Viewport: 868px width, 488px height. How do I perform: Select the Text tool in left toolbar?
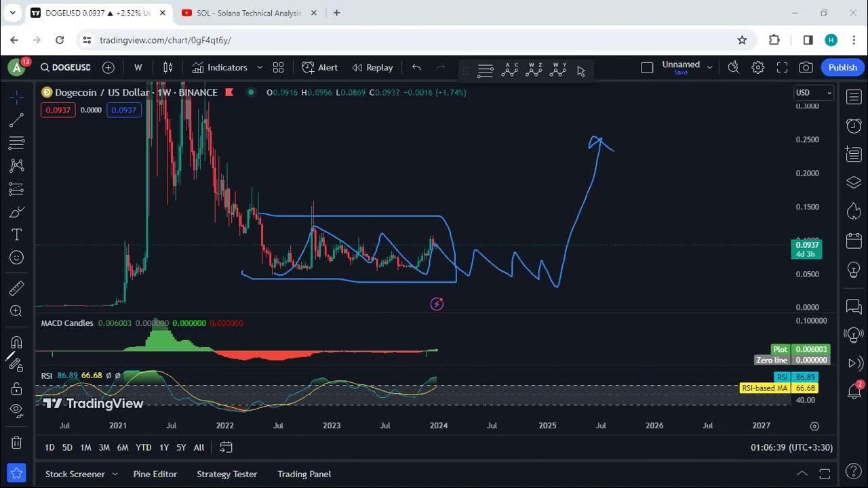(x=16, y=235)
